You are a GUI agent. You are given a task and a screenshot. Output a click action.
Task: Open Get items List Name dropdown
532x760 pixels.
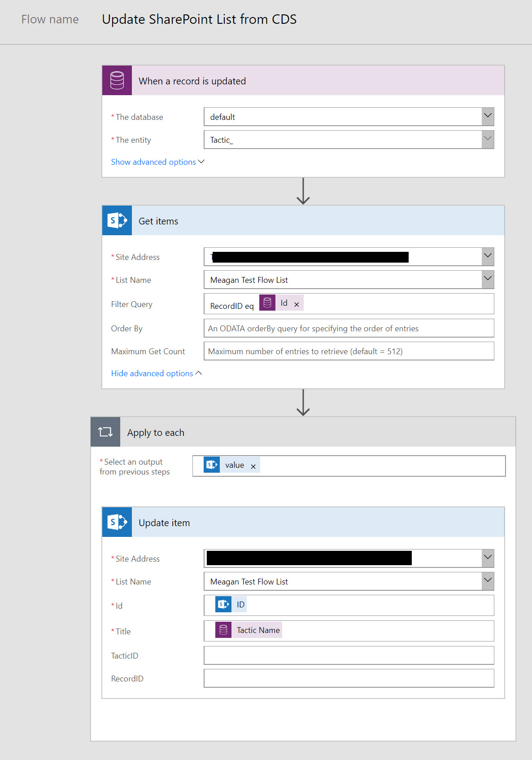[x=488, y=279]
